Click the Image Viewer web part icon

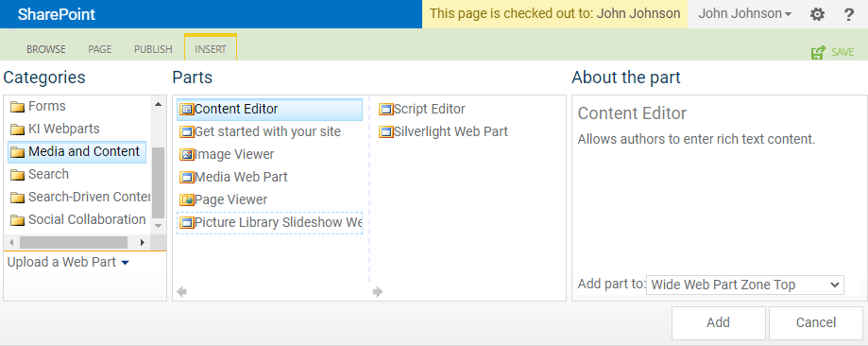point(187,155)
